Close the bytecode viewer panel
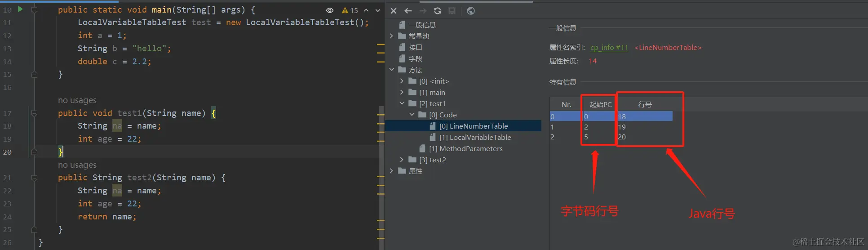The image size is (868, 250). pyautogui.click(x=394, y=11)
